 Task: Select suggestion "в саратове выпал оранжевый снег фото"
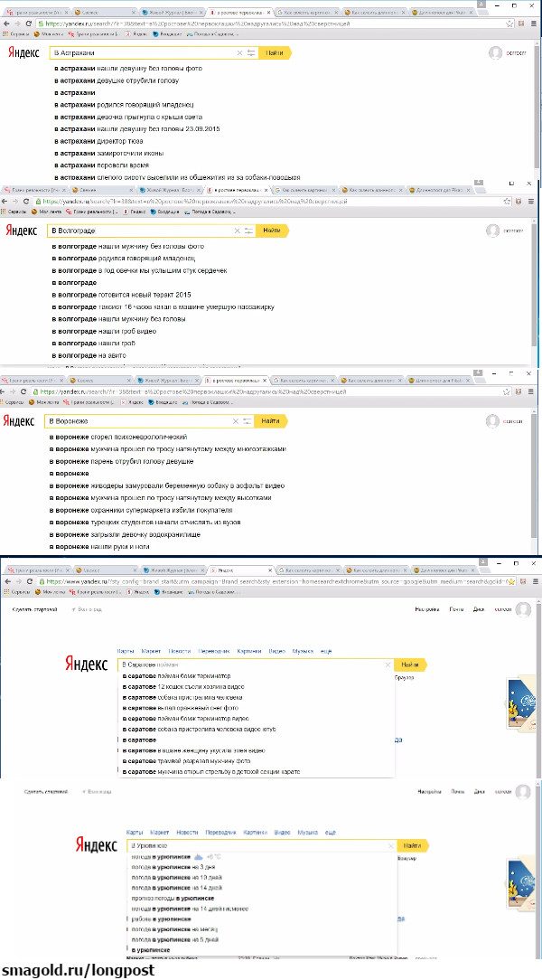point(180,708)
